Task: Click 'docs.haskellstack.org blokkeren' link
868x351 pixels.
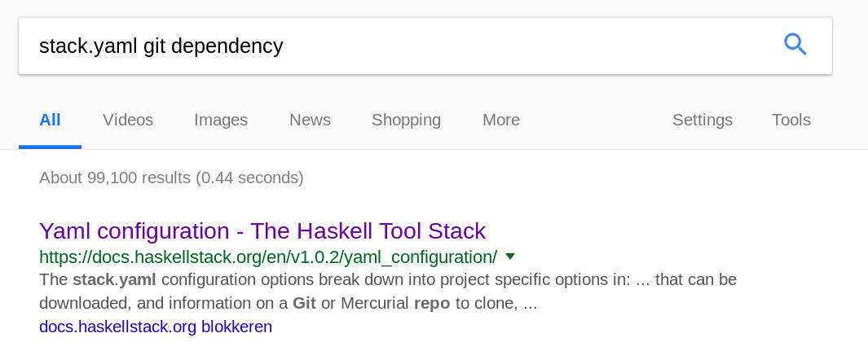Action: coord(156,327)
